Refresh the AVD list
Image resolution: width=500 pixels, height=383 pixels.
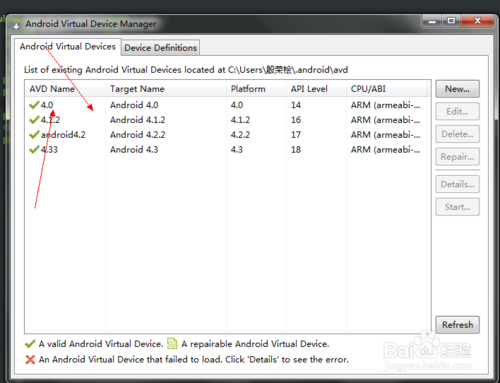click(x=457, y=325)
